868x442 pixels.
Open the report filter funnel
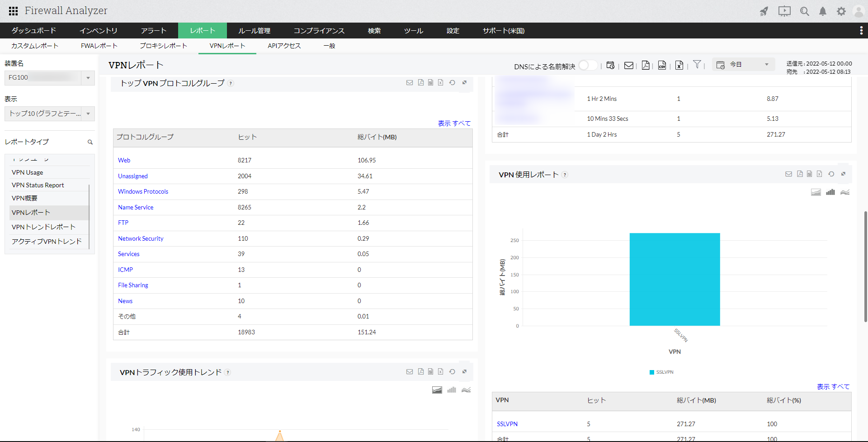[x=697, y=64]
